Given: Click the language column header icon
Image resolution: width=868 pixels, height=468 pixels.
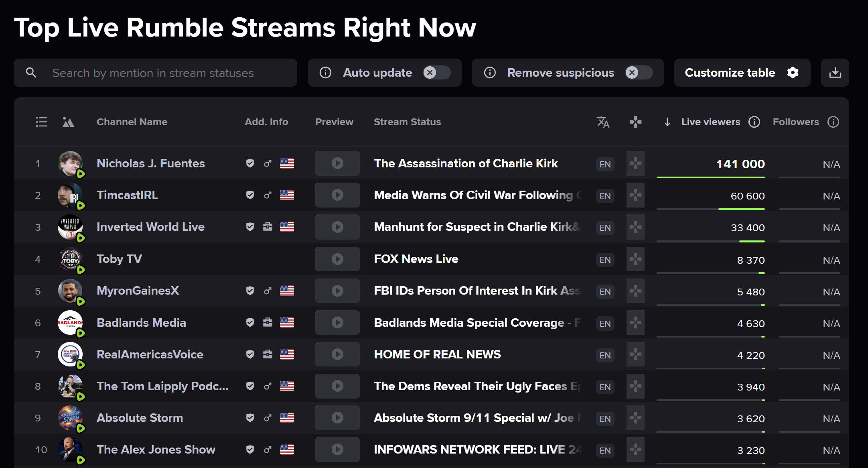Looking at the screenshot, I should pos(603,122).
